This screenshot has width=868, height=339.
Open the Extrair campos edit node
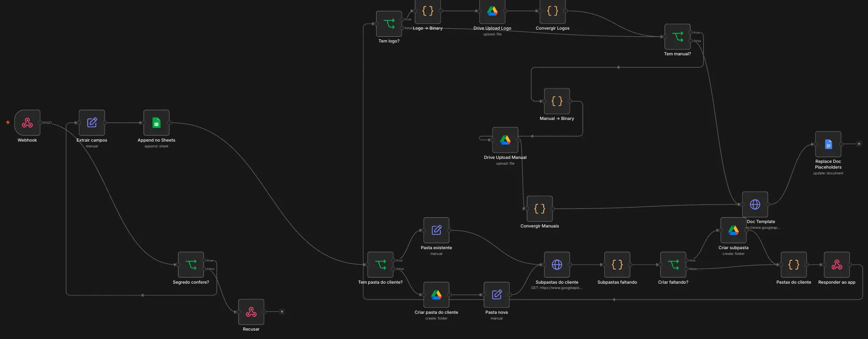(x=92, y=123)
